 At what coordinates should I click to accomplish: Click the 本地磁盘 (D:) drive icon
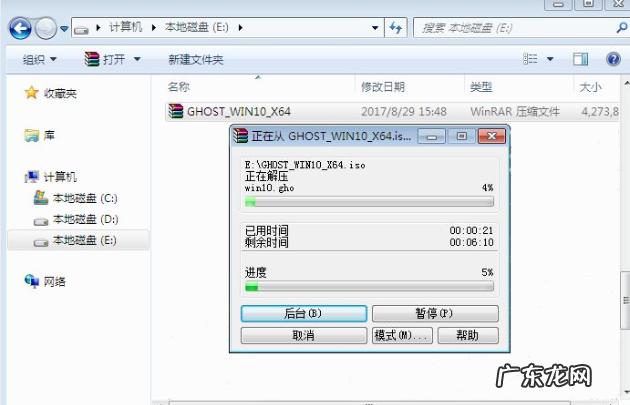(41, 221)
